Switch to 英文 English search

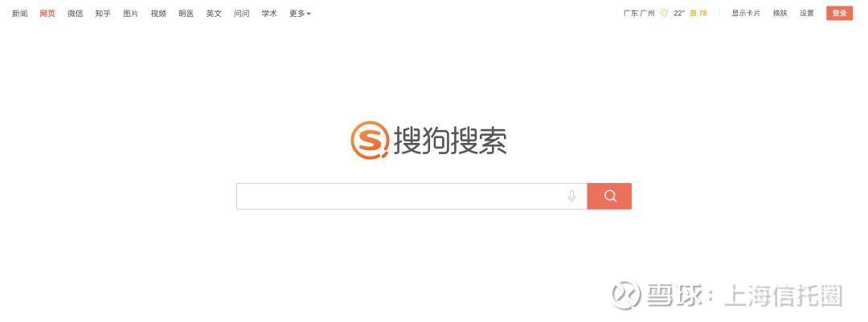coord(214,14)
